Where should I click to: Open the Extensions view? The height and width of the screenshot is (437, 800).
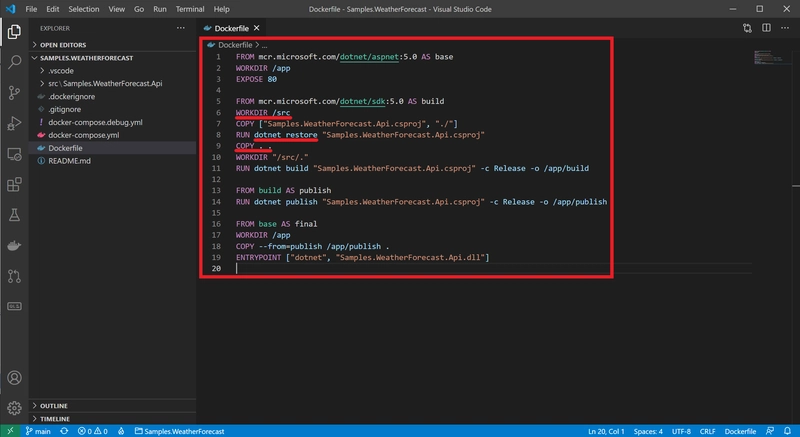pos(14,184)
